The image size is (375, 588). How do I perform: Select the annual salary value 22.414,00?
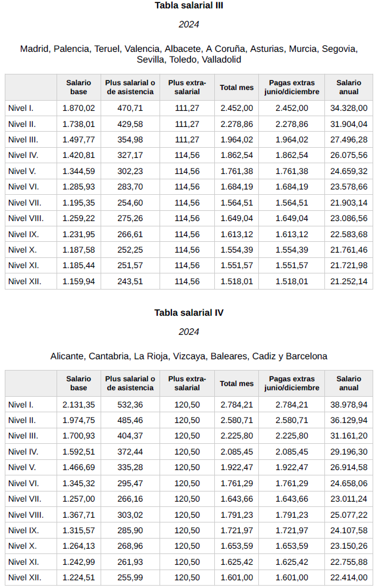(349, 577)
